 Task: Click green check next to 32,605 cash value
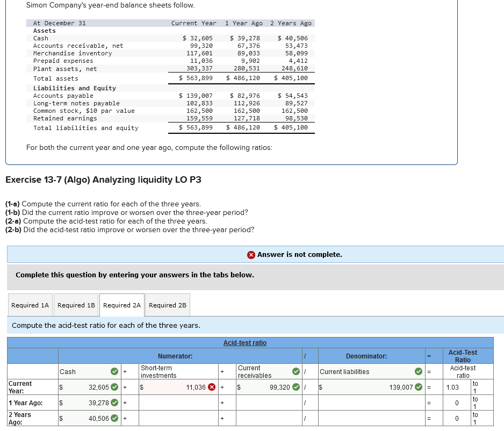[114, 387]
